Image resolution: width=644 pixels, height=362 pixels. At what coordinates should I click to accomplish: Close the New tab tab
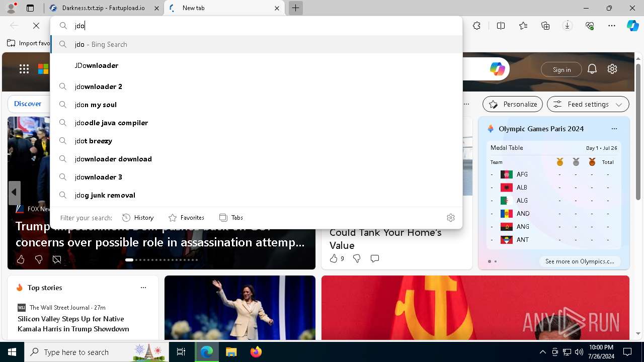(277, 8)
